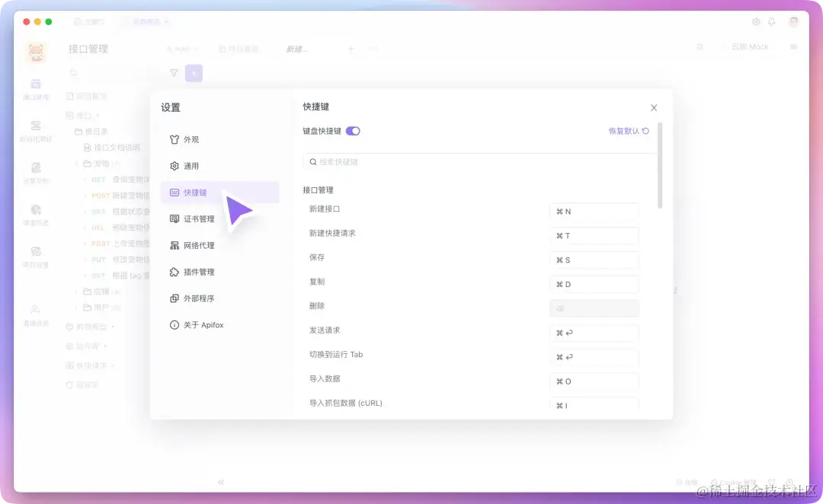This screenshot has width=823, height=504.
Task: Click the 网络代理 settings icon
Action: (193, 245)
